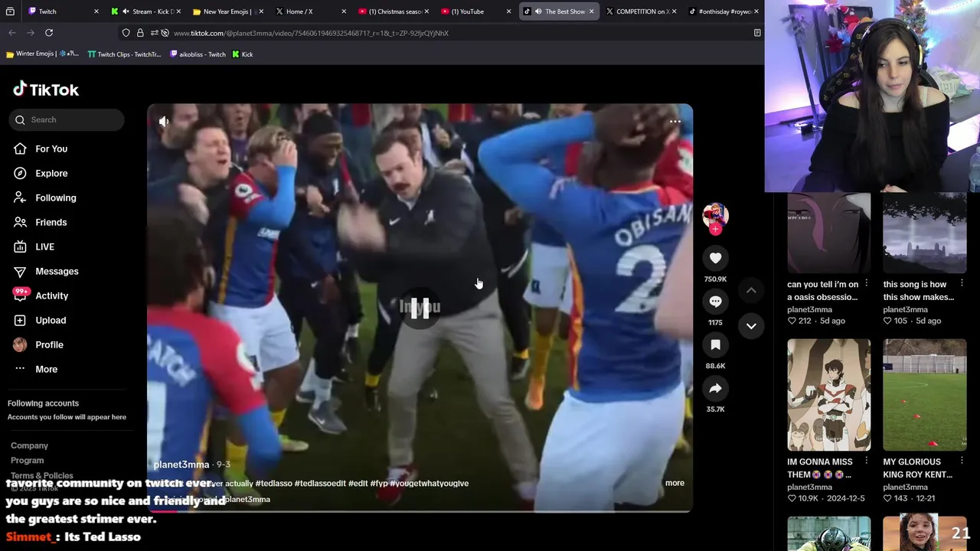The image size is (980, 551).
Task: Open the 'IM GONNA MISS THEM' video thumbnail
Action: tap(829, 395)
